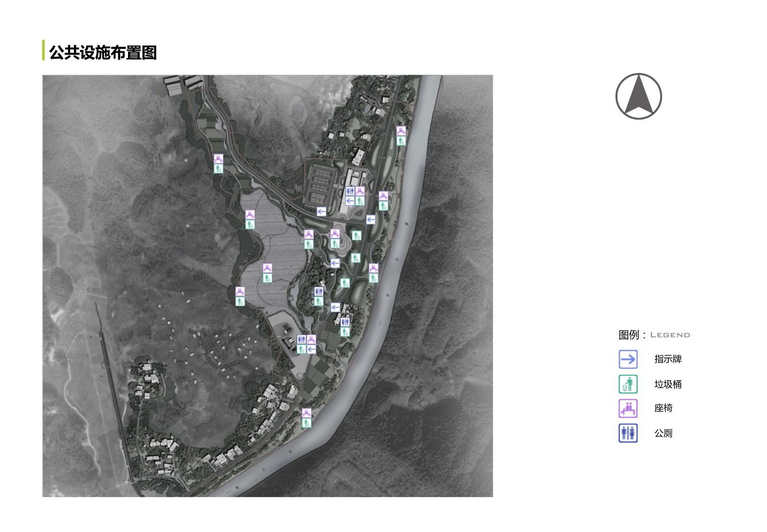
Task: Click the 公厕 legend label
Action: point(663,433)
